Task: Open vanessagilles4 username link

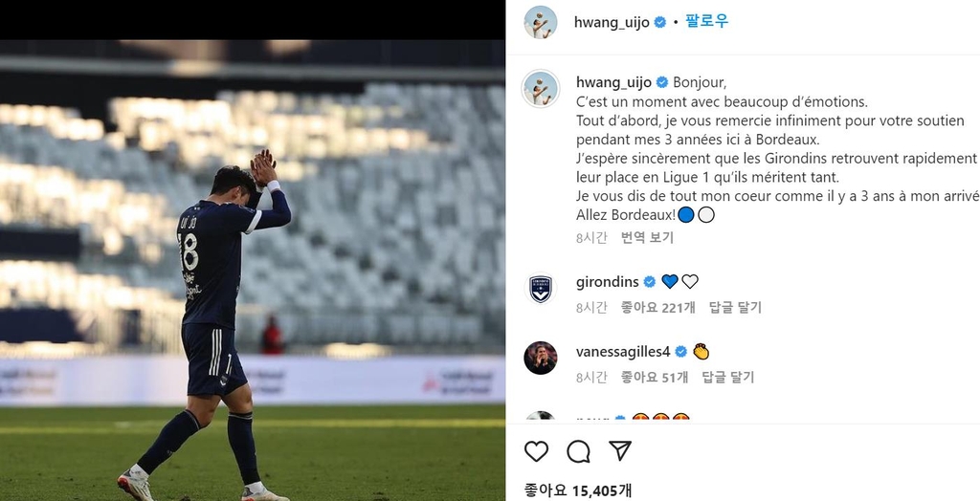Action: [x=622, y=352]
